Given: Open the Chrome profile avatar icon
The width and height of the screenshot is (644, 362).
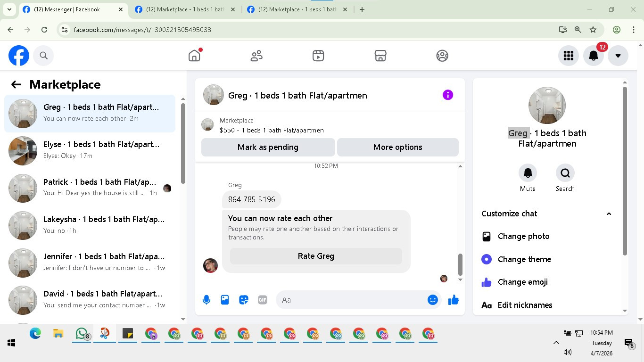Looking at the screenshot, I should 617,30.
